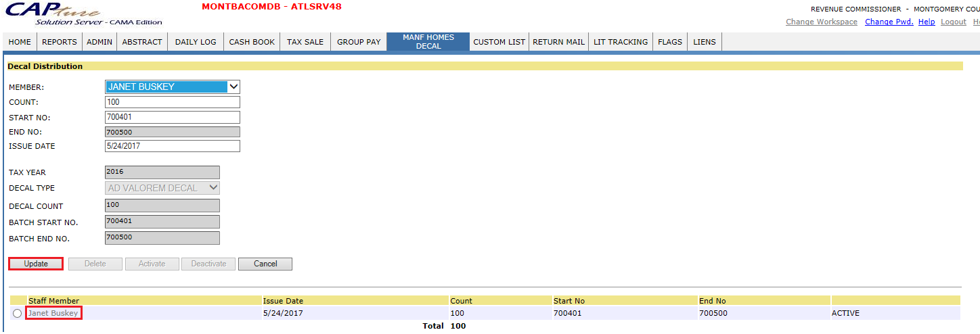Click the ISSUE DATE field
Screen dimensions: 980x334
(x=173, y=146)
